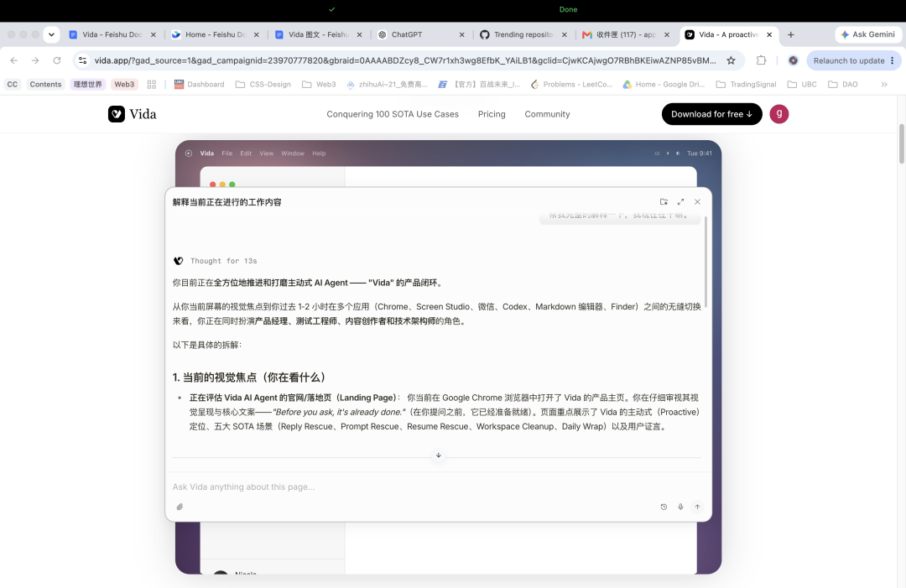Expand the DAO bookmark folder

[x=842, y=85]
